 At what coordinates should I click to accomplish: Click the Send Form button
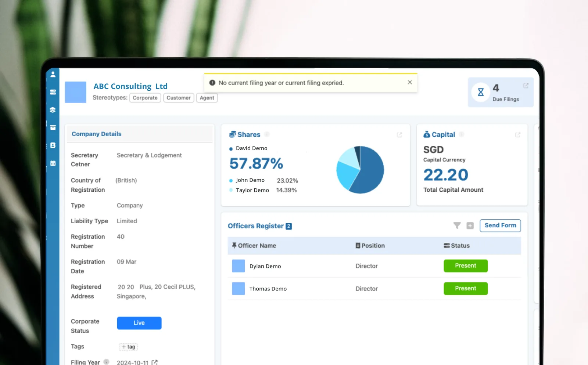(500, 225)
